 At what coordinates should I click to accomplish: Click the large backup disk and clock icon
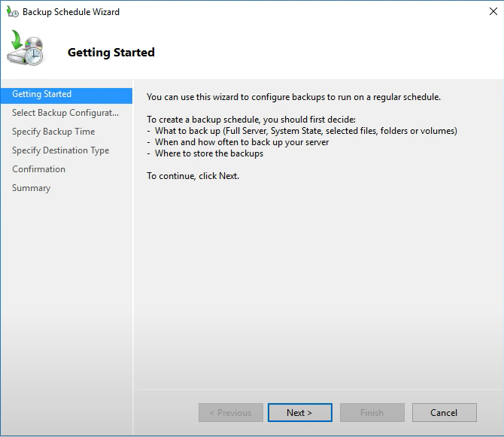pos(26,50)
